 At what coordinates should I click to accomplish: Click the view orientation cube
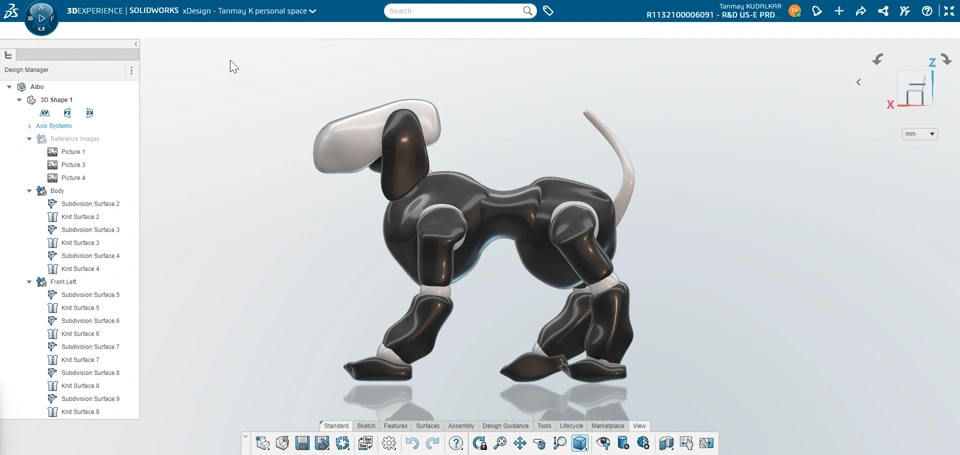coord(915,89)
